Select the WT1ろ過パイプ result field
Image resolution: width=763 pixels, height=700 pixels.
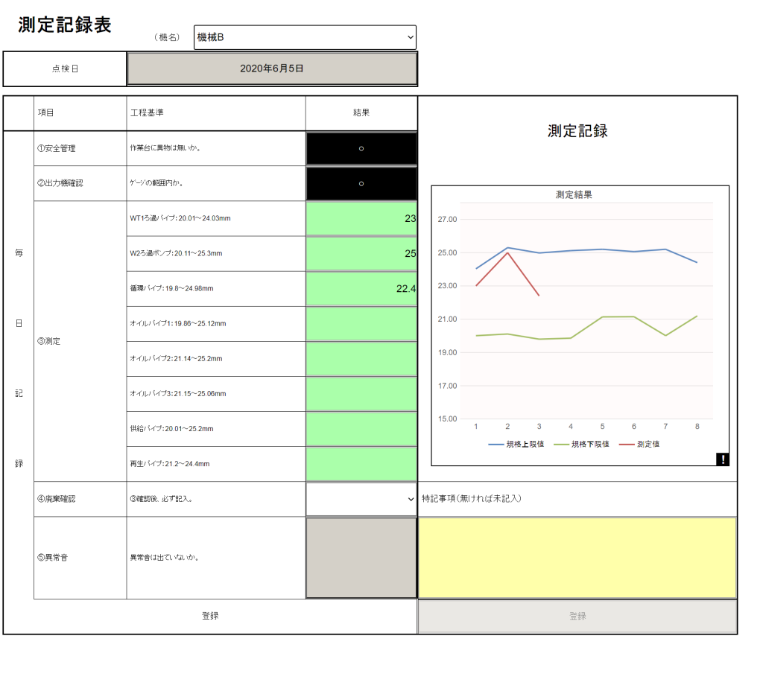(361, 219)
